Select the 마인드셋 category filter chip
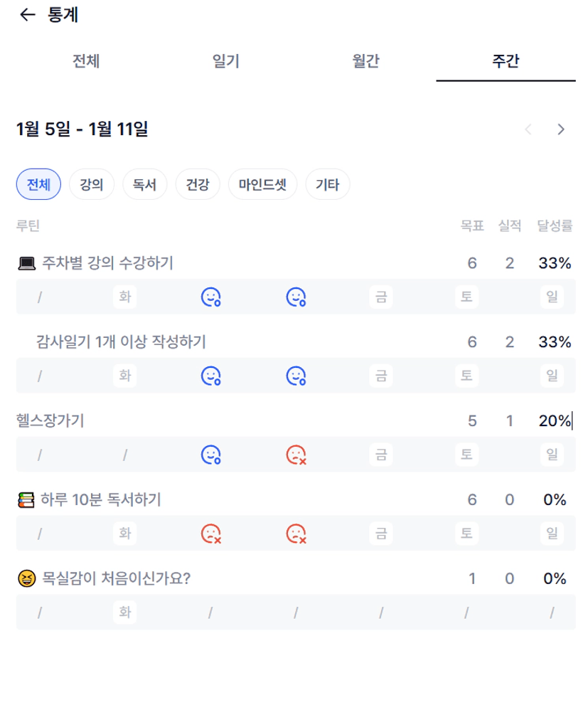This screenshot has height=705, width=588. (x=262, y=186)
